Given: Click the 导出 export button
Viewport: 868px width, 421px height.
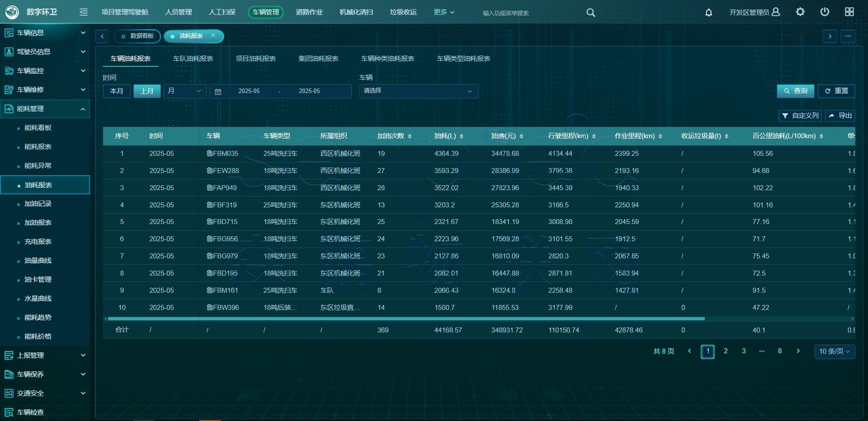Looking at the screenshot, I should pyautogui.click(x=840, y=116).
